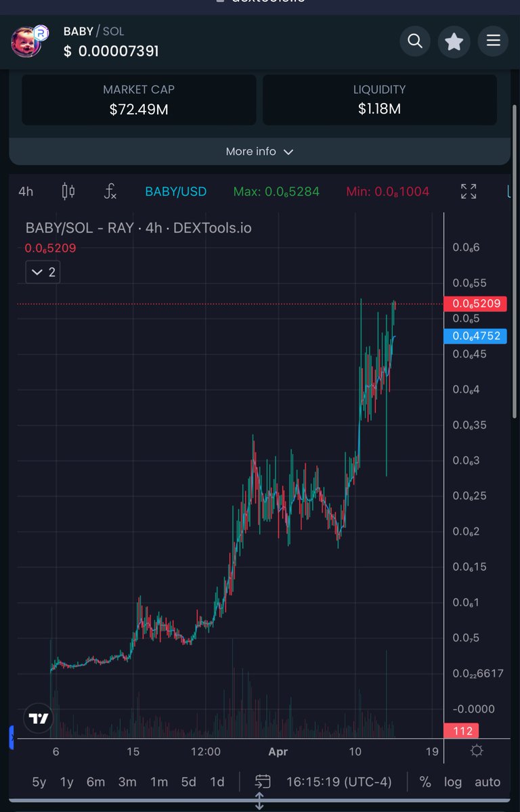Open the 4h interval selector
520x812 pixels.
pos(26,191)
